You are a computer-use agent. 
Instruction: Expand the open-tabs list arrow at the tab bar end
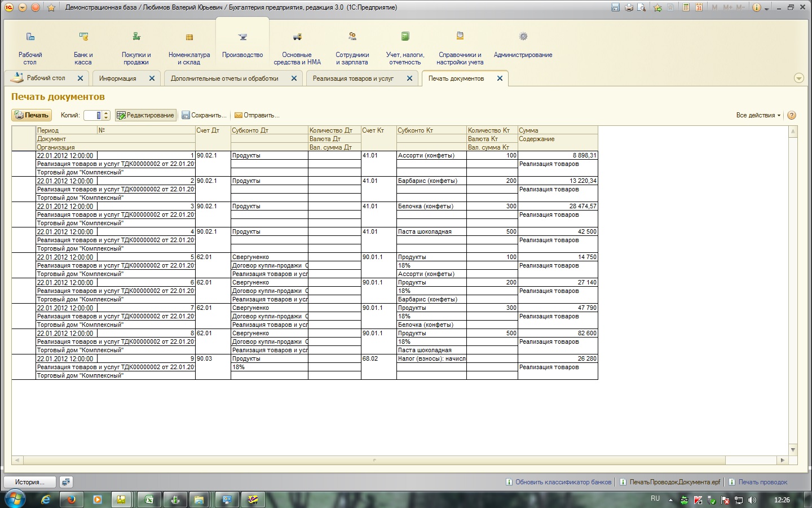(x=798, y=78)
